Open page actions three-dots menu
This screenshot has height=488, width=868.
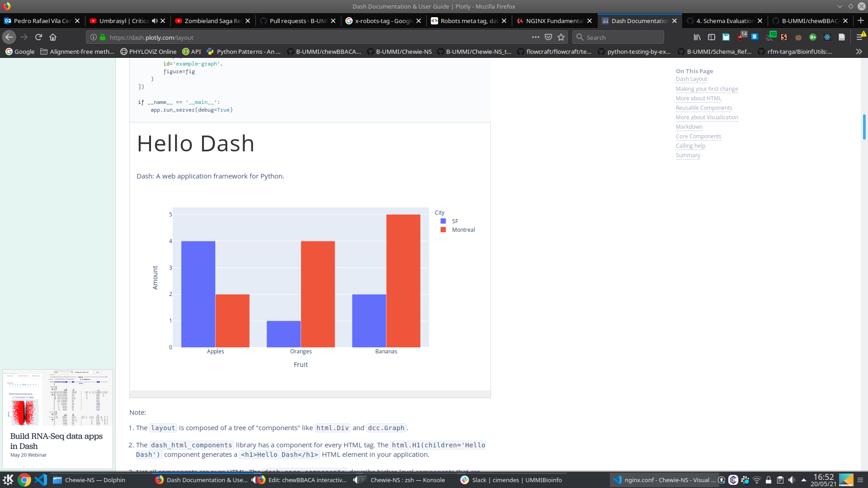536,37
